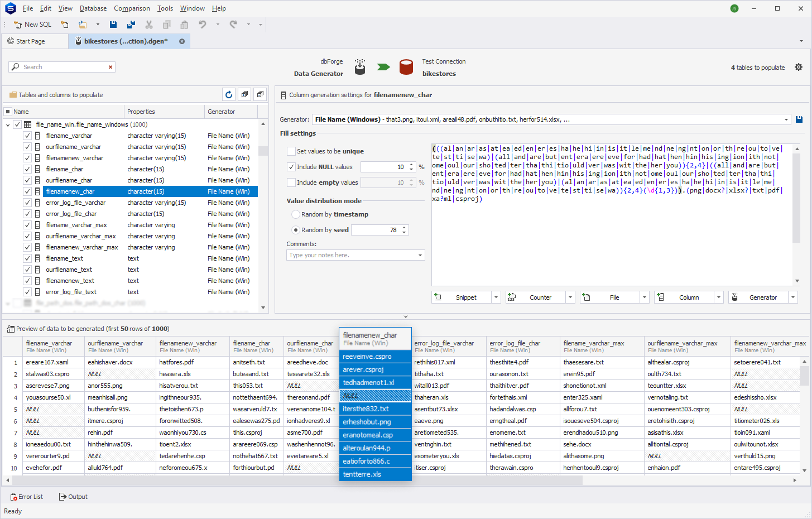
Task: Toggle Include NULL values checkbox
Action: pos(291,167)
